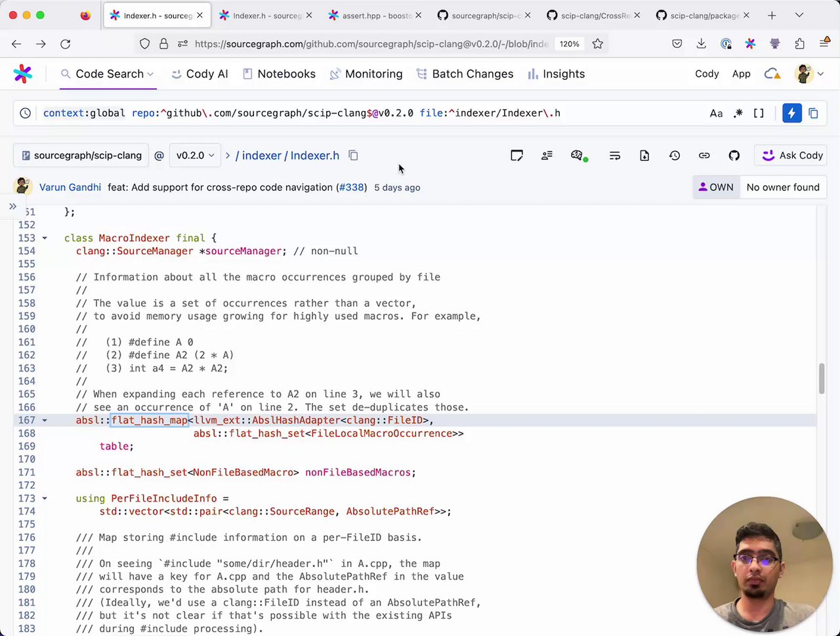Click the OWN button

(x=716, y=187)
